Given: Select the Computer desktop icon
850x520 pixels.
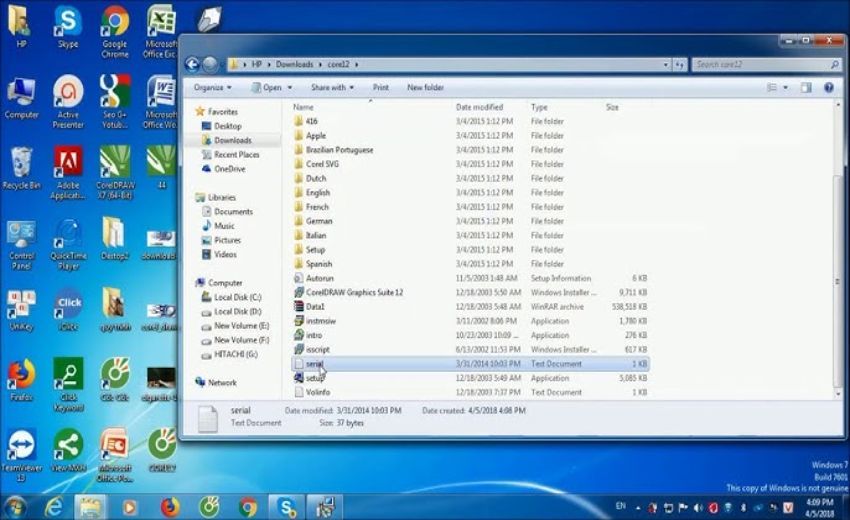Looking at the screenshot, I should [21, 98].
